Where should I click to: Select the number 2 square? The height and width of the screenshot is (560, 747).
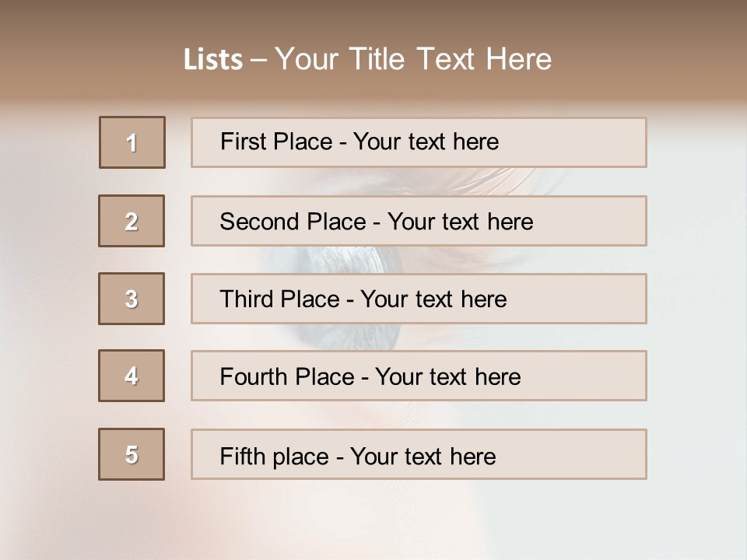[132, 221]
